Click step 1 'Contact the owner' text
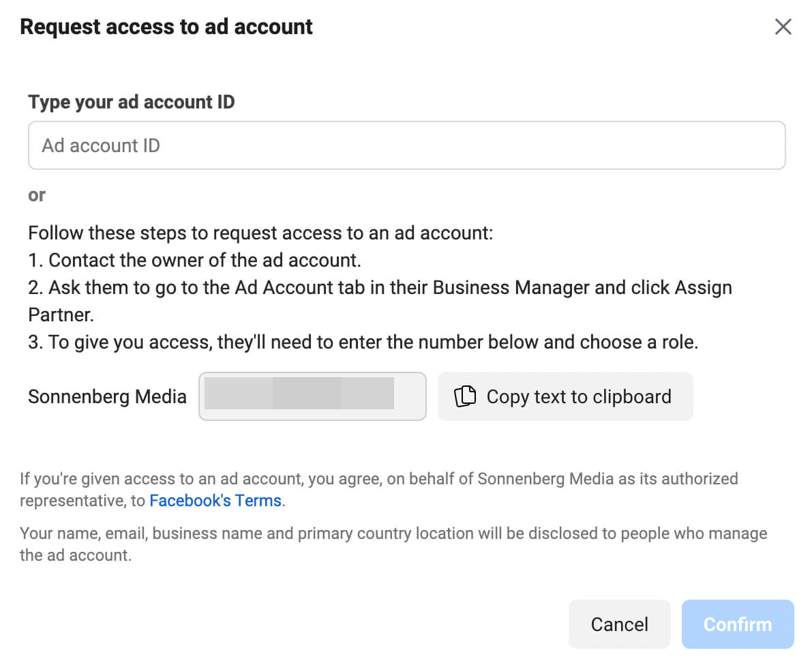 coord(195,260)
